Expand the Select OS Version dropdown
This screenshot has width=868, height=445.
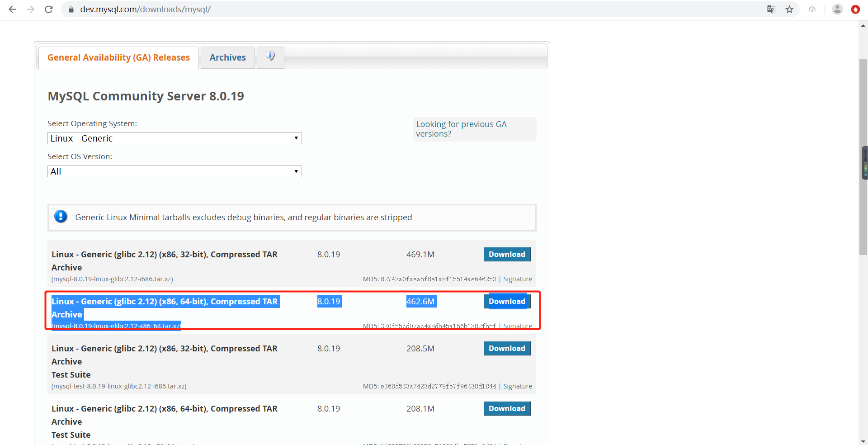pos(175,171)
